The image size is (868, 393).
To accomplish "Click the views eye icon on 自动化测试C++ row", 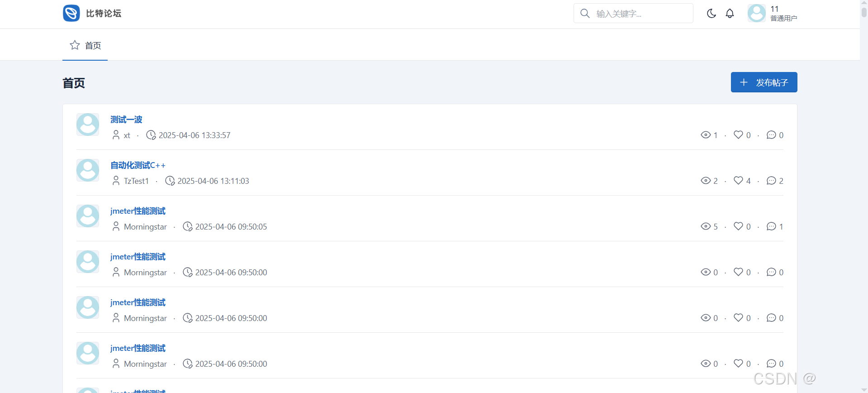I will [x=706, y=181].
